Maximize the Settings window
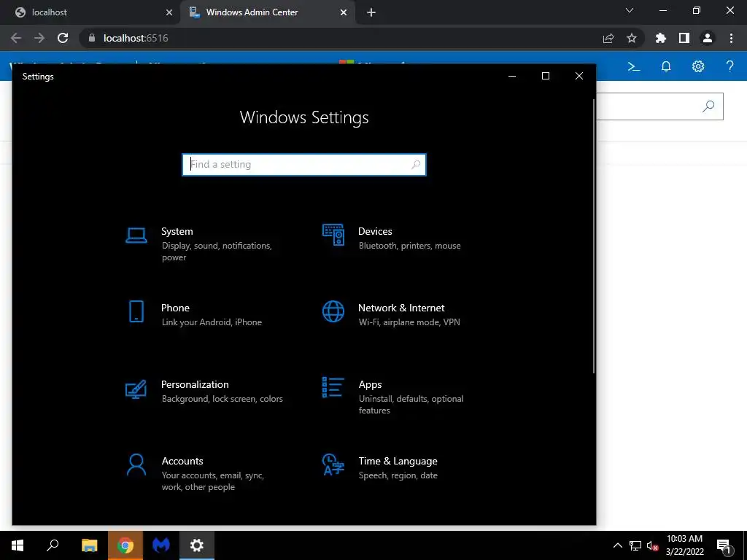Image resolution: width=747 pixels, height=560 pixels. coord(546,76)
